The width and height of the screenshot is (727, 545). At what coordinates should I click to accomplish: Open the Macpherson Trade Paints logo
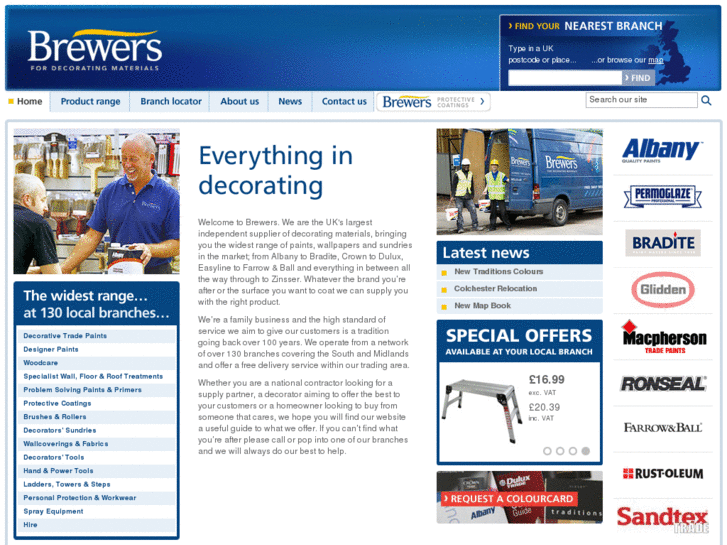664,337
